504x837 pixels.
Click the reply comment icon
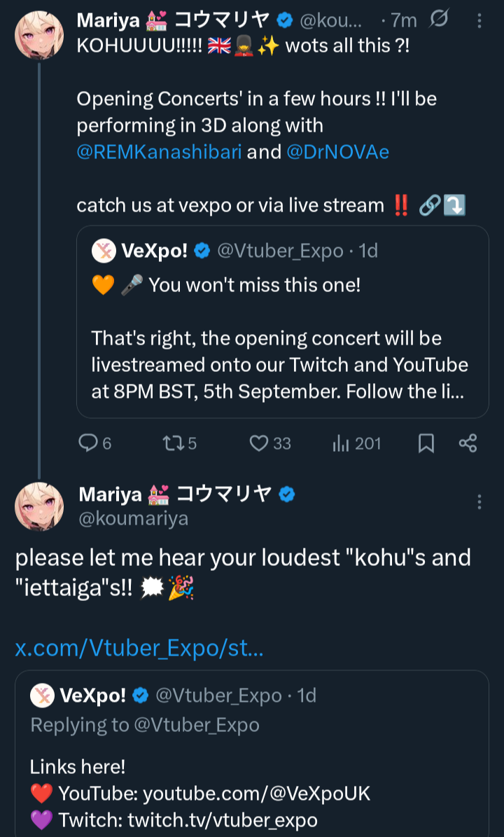(x=87, y=443)
